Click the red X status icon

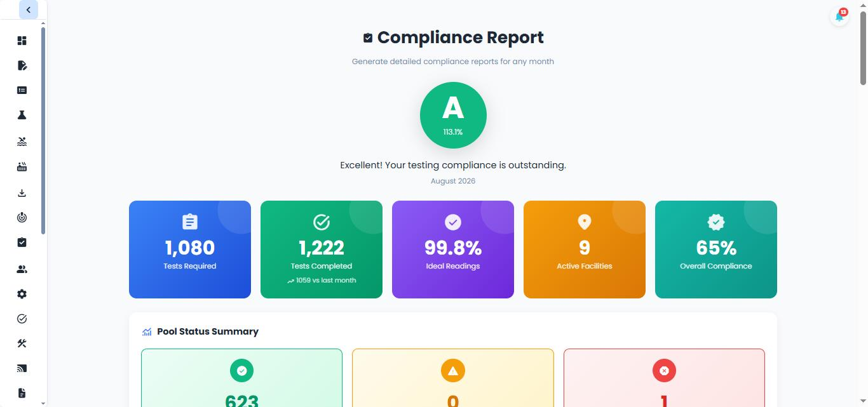click(x=664, y=370)
